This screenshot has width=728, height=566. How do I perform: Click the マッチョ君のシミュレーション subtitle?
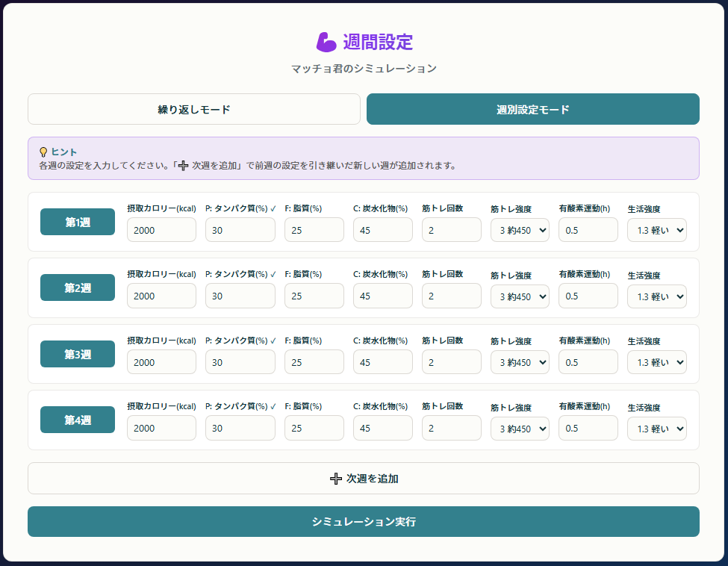click(364, 69)
